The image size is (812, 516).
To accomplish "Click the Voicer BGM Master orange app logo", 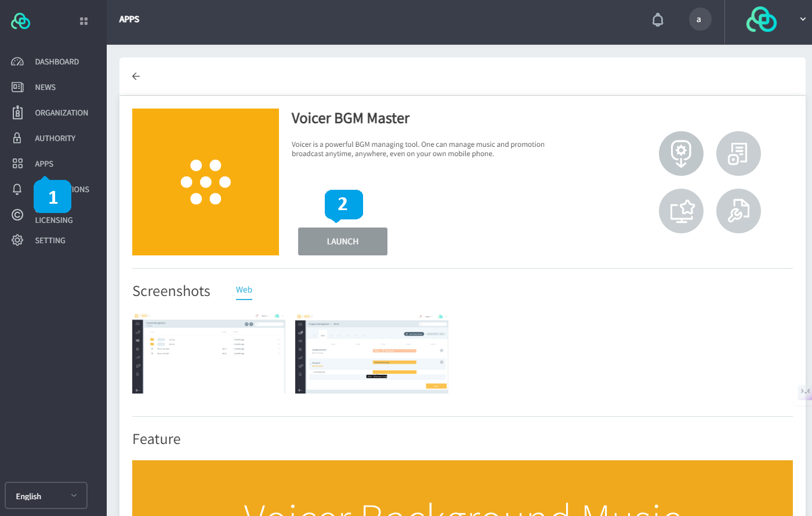I will [205, 182].
